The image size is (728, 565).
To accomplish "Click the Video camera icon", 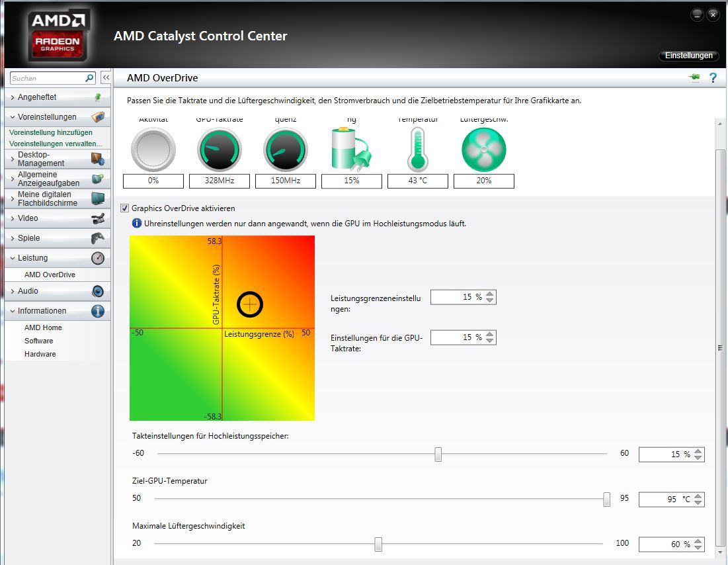I will click(x=98, y=218).
